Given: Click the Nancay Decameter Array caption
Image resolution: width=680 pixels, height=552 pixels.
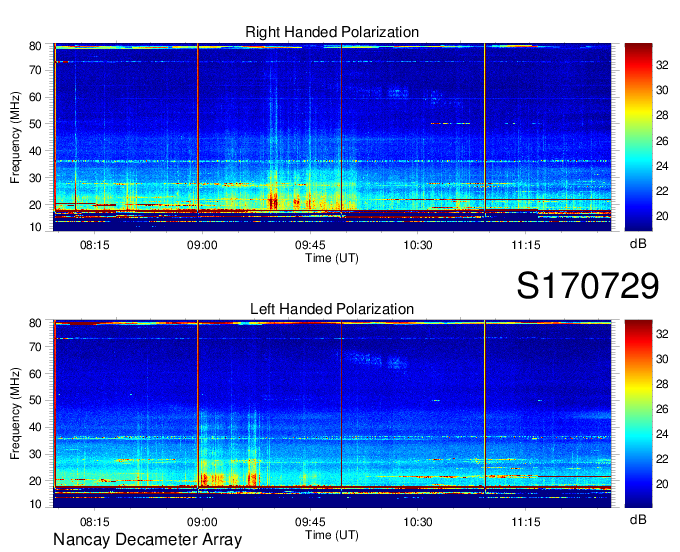Looking at the screenshot, I should (147, 540).
